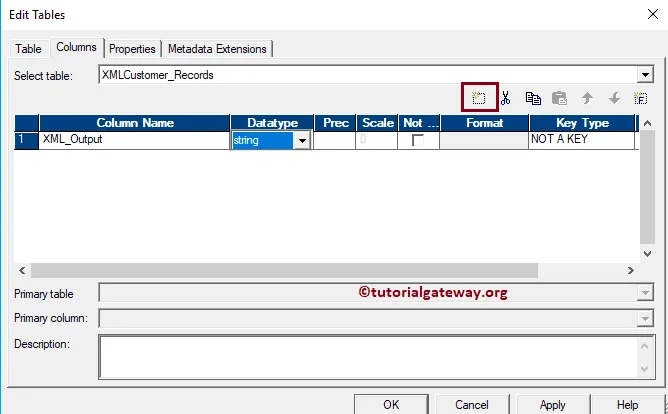Click the grid's vertical scroll down arrow
Viewport: 668px width, 414px height.
pyautogui.click(x=647, y=254)
